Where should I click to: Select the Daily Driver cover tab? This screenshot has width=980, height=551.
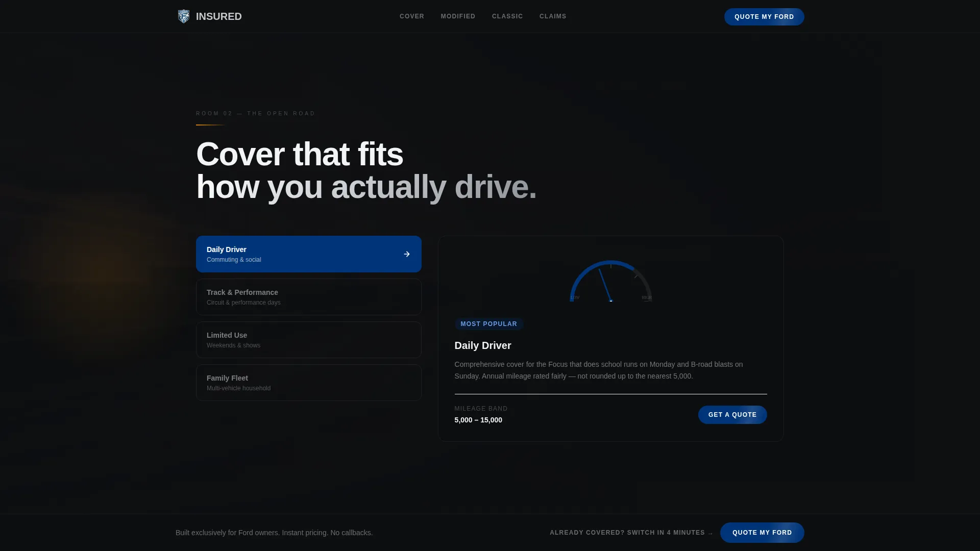[x=309, y=254]
